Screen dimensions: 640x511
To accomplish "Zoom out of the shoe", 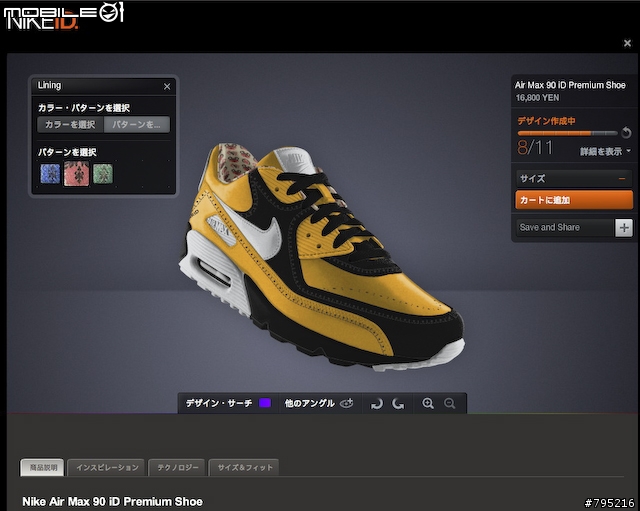I will click(x=450, y=404).
